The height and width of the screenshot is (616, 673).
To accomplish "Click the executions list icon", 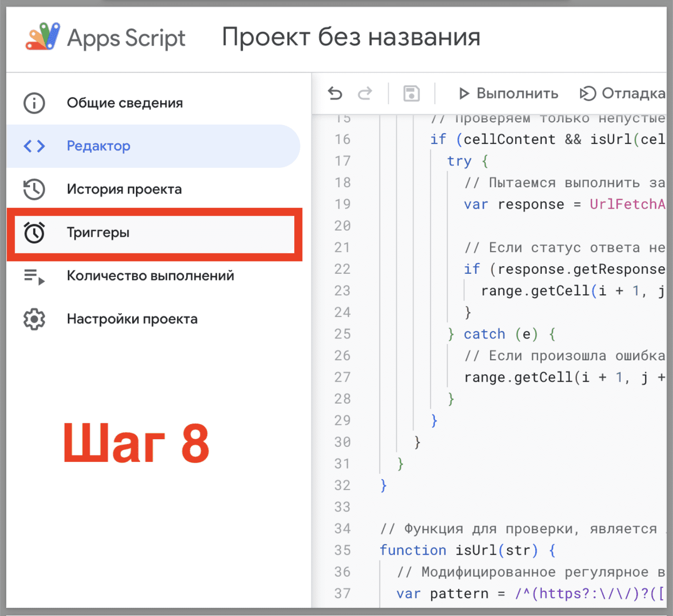I will pyautogui.click(x=34, y=276).
